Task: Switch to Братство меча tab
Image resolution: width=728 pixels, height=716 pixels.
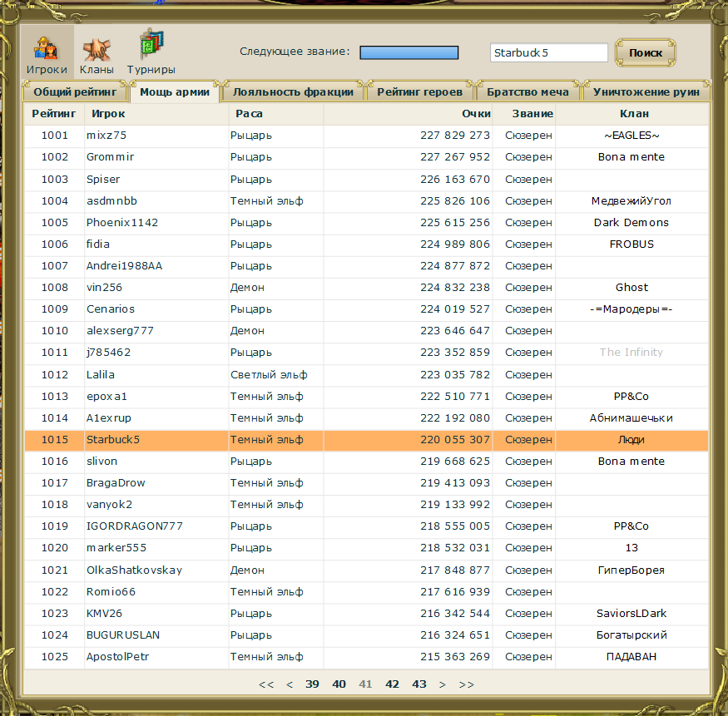Action: point(527,91)
